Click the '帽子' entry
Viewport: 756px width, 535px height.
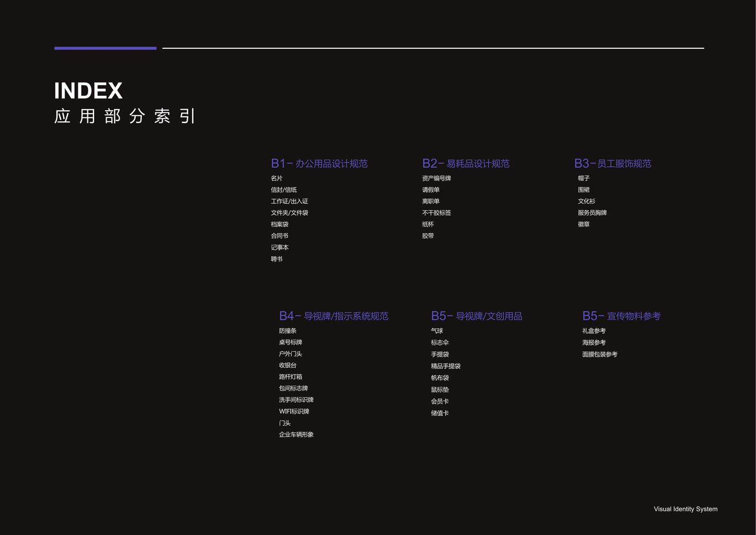coord(584,178)
